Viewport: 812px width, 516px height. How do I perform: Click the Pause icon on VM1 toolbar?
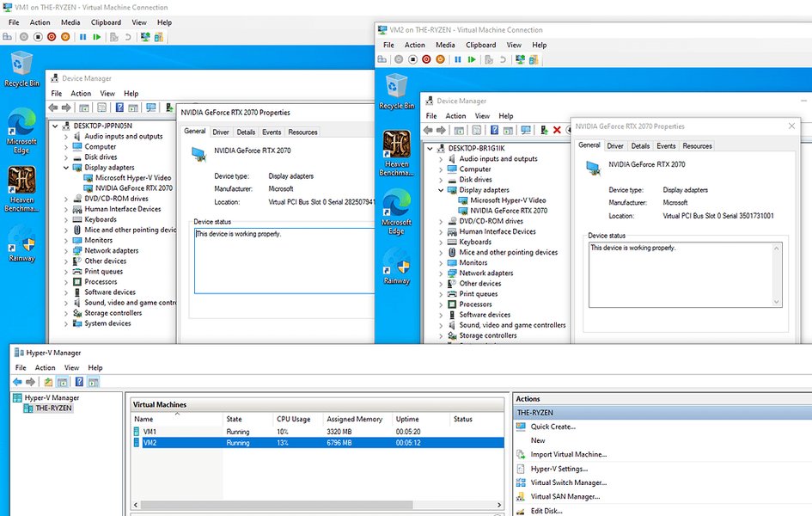click(x=82, y=37)
